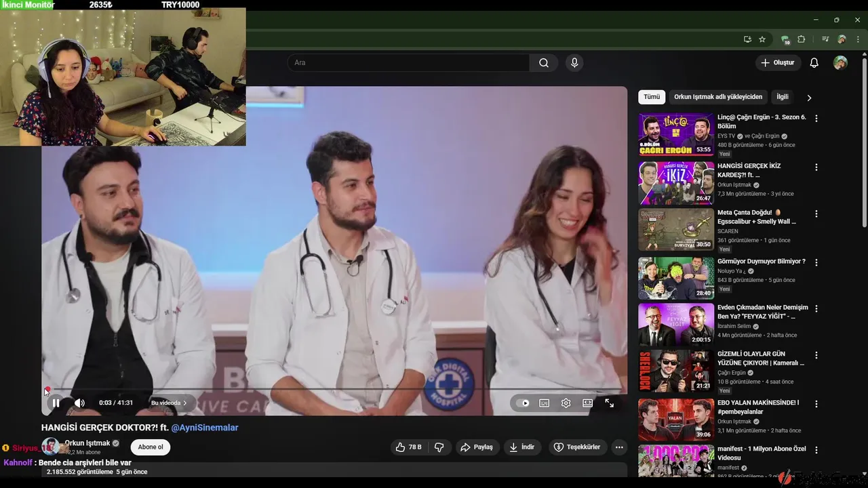Open GİZEMLİ OLAYLAR GÜN YÜZÜNE video title

tap(761, 359)
